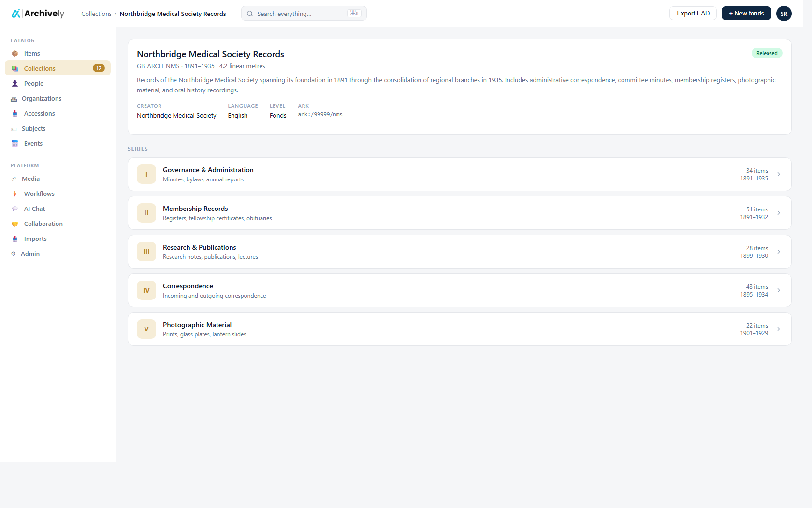Click the Media icon in sidebar
Image resolution: width=812 pixels, height=508 pixels.
[x=14, y=179]
